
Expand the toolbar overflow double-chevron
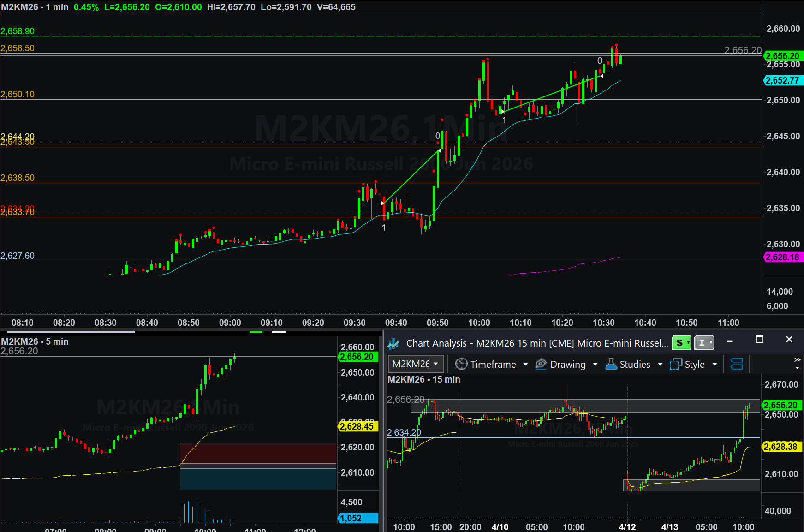tap(797, 360)
